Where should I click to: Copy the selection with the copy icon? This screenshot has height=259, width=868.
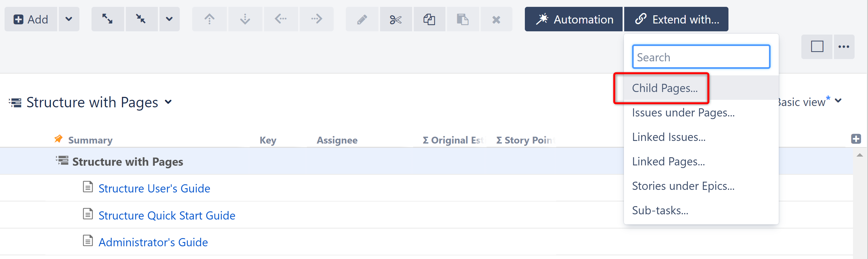point(429,19)
